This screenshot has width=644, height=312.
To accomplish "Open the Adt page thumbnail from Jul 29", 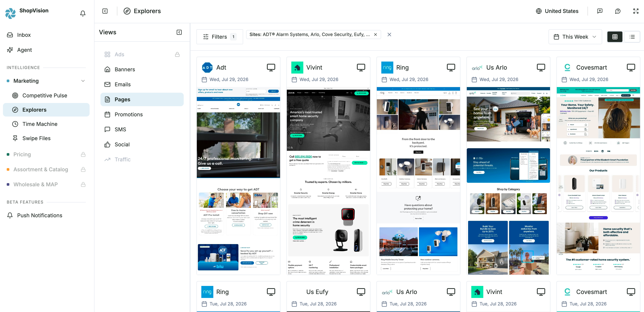I will pos(238,181).
